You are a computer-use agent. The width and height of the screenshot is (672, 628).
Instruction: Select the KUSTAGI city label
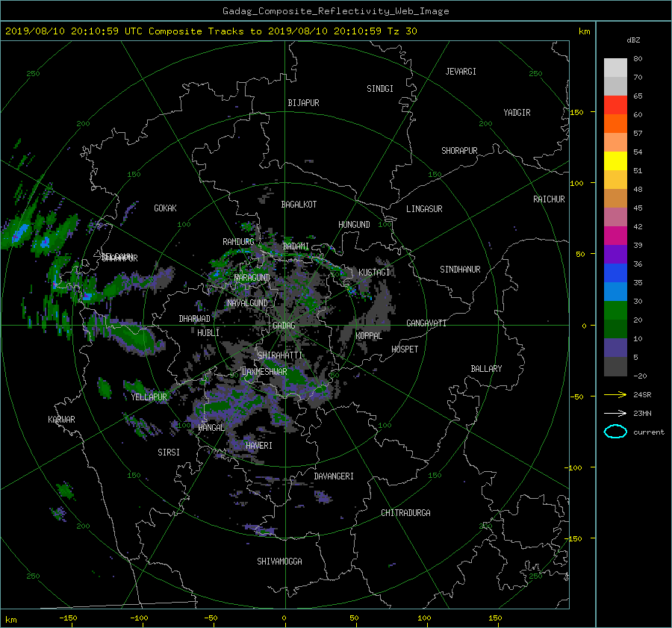(x=374, y=273)
